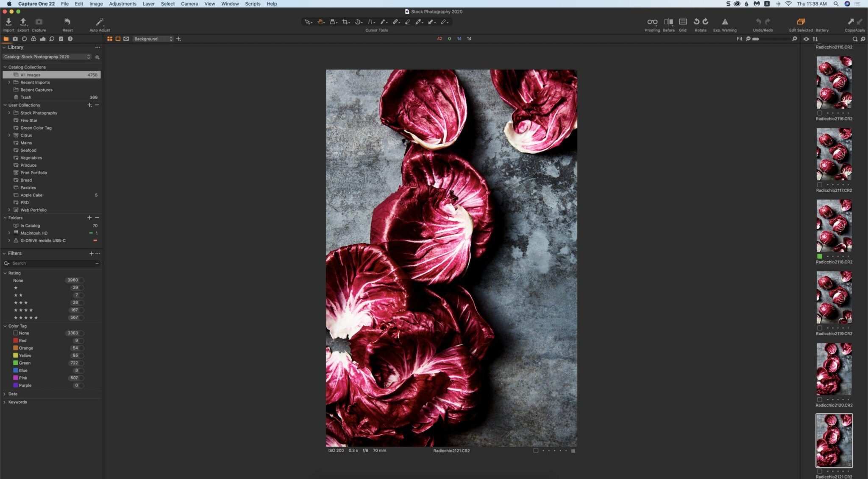
Task: Open the Metadata info tool tab
Action: tap(70, 39)
